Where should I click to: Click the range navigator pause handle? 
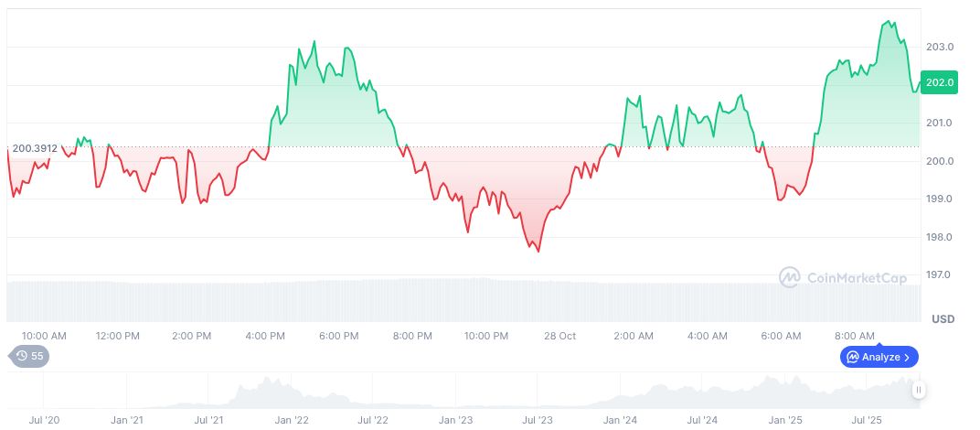point(918,390)
